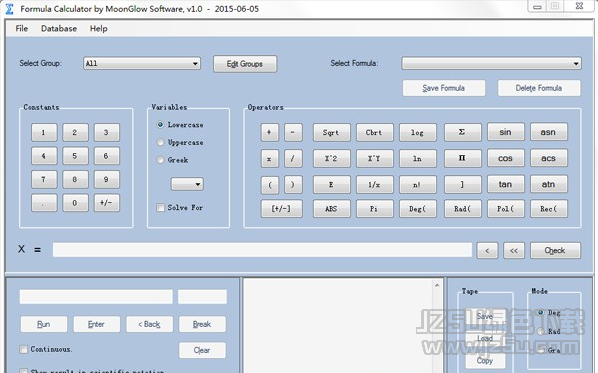Click the Edit Groups button
This screenshot has height=373, width=598.
click(245, 64)
